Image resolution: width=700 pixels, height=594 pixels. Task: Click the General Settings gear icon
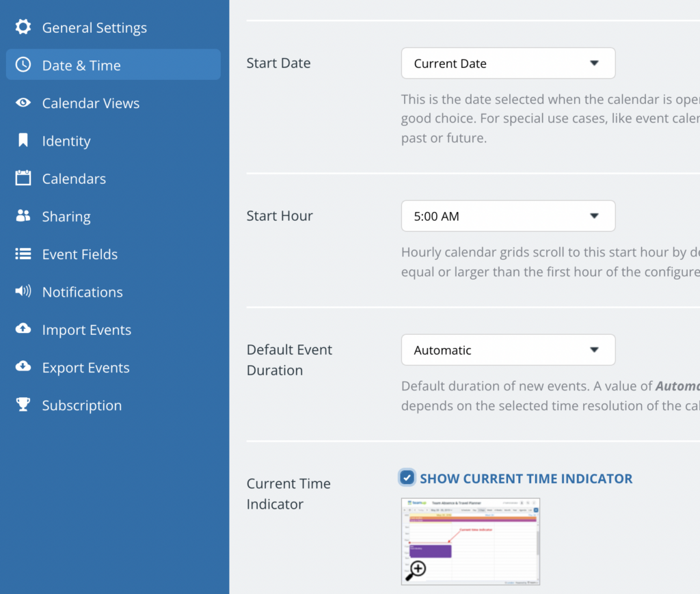tap(23, 27)
